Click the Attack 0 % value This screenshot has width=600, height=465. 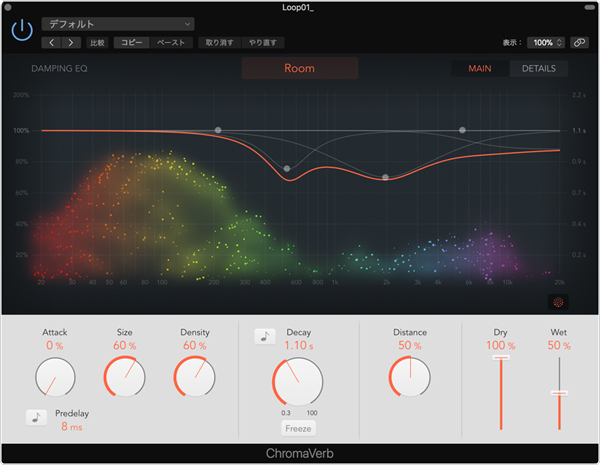[x=54, y=346]
